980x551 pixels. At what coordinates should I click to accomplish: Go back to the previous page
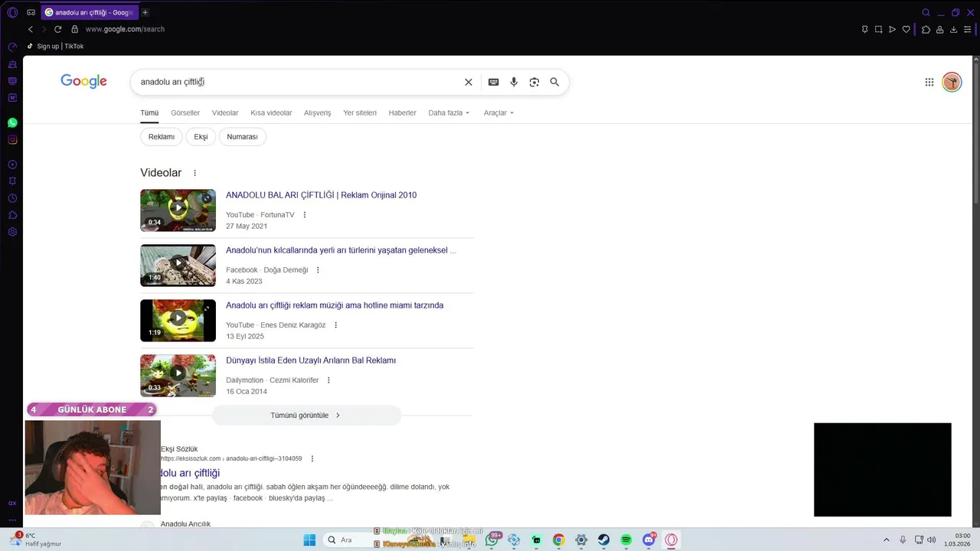coord(31,29)
